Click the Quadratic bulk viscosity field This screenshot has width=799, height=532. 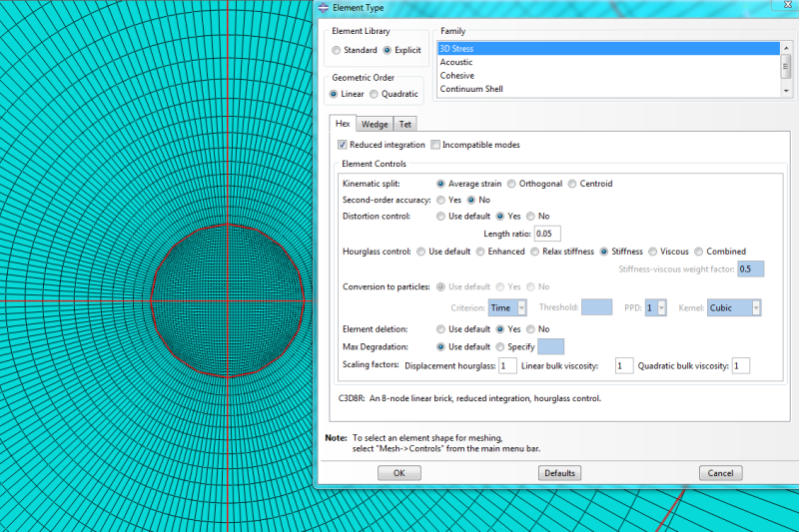click(x=740, y=366)
